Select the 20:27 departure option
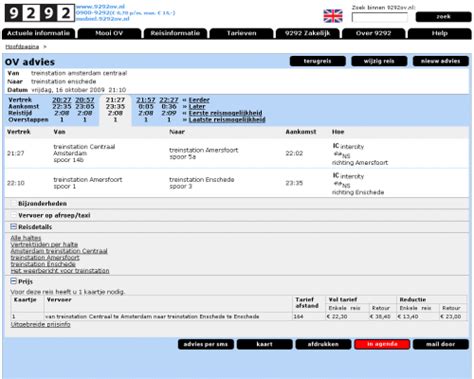This screenshot has width=474, height=379. (x=62, y=100)
